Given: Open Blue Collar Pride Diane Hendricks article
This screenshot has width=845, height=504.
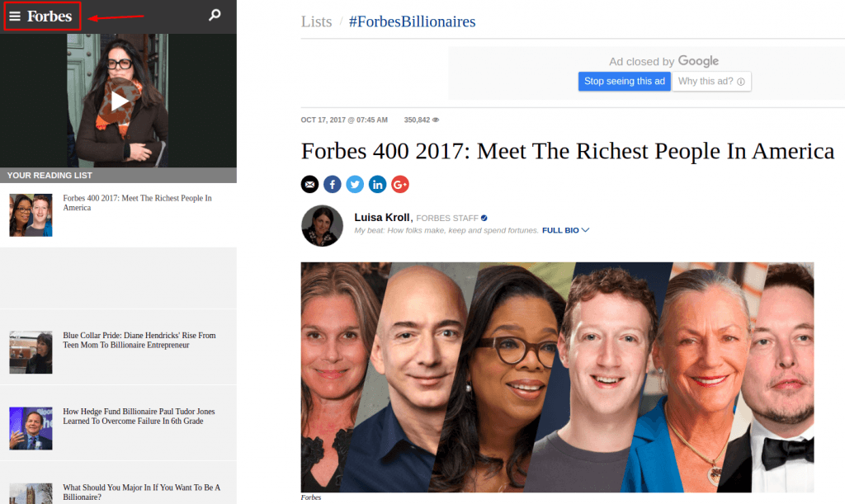Looking at the screenshot, I should point(139,341).
